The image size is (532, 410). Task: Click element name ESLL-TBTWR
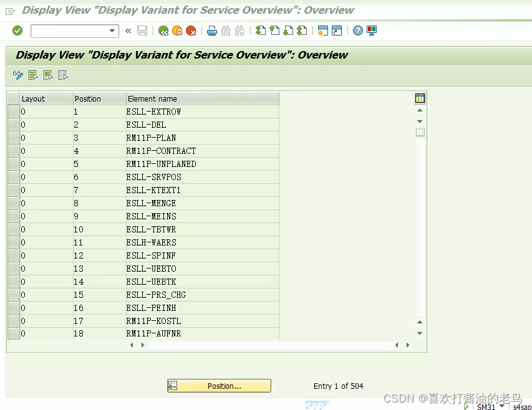pyautogui.click(x=151, y=229)
